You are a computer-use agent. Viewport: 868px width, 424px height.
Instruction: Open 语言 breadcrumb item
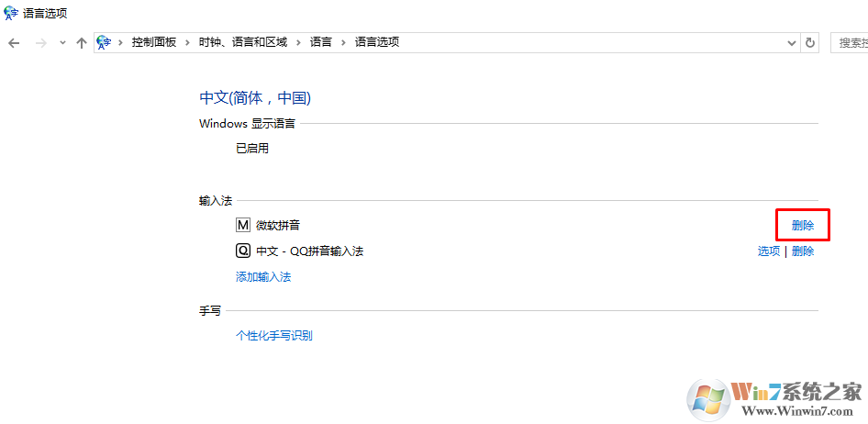pyautogui.click(x=321, y=42)
